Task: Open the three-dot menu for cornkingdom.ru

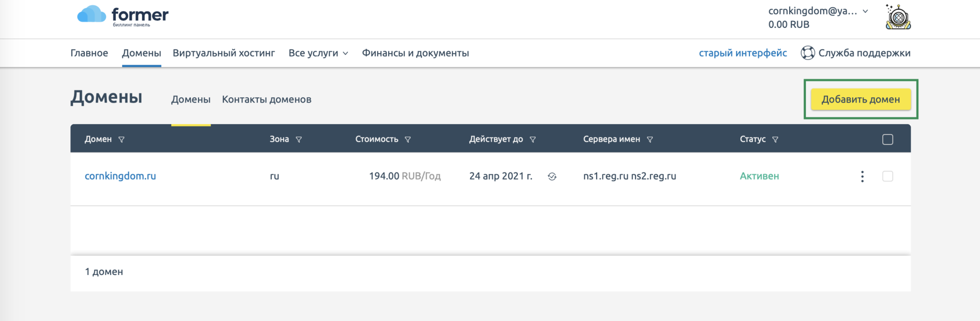Action: 862,176
